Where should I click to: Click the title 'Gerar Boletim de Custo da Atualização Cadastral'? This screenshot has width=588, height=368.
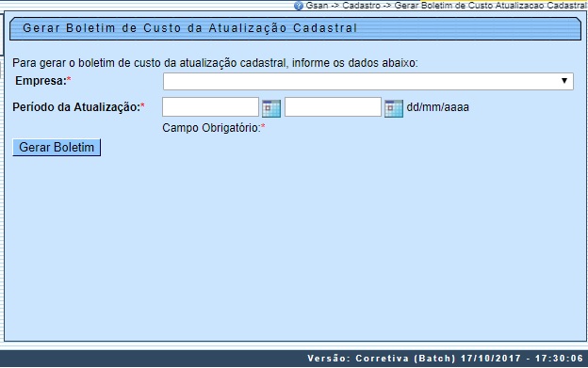pos(189,28)
